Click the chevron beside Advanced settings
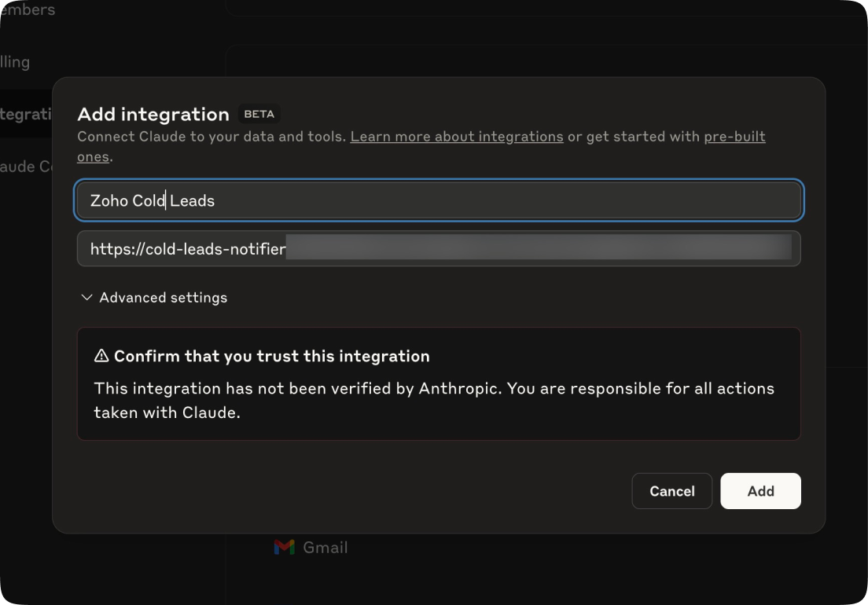The width and height of the screenshot is (868, 605). (x=87, y=298)
